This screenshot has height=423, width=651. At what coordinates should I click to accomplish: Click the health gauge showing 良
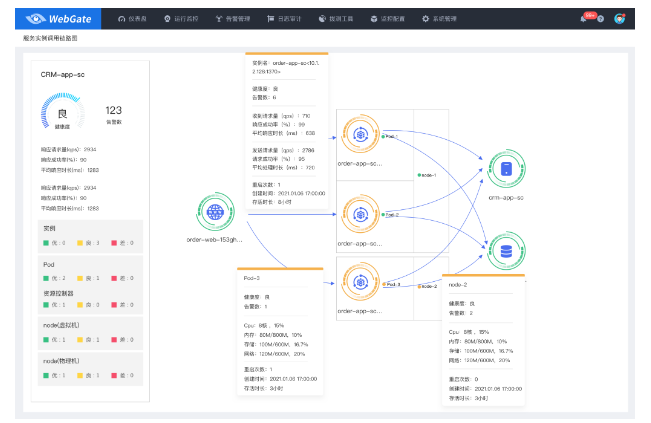62,112
